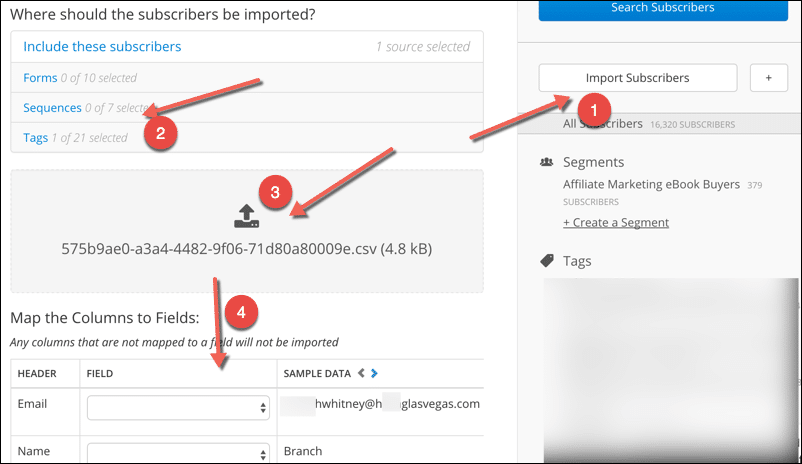Click the file drop zone area
Image resolution: width=802 pixels, height=464 pixels.
[247, 231]
